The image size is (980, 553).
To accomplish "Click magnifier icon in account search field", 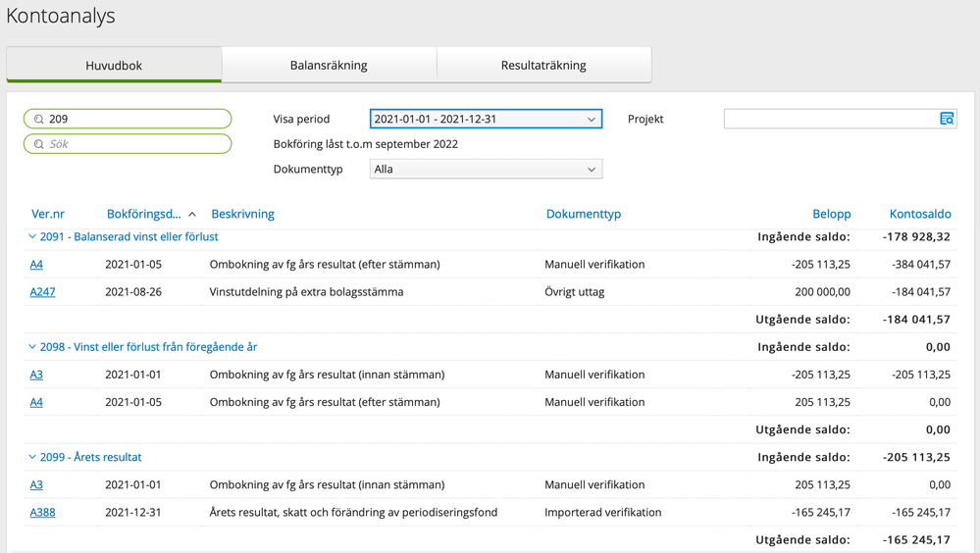I will click(x=39, y=120).
